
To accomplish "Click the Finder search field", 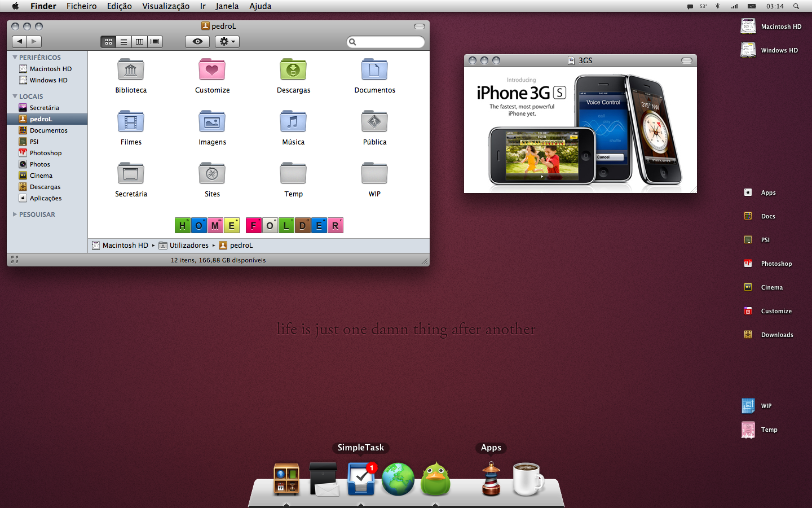I will 386,42.
